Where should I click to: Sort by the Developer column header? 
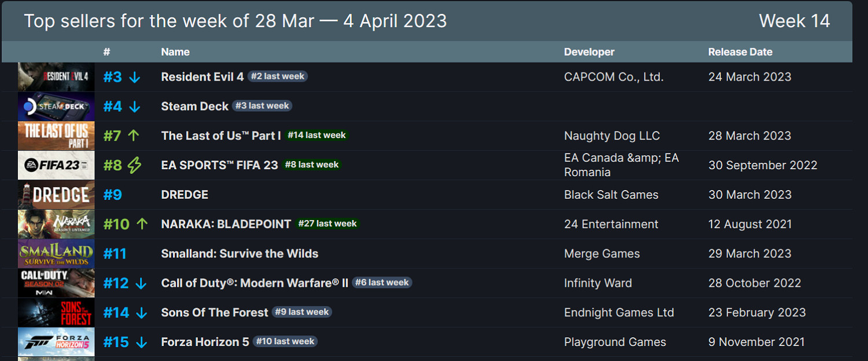click(x=589, y=52)
